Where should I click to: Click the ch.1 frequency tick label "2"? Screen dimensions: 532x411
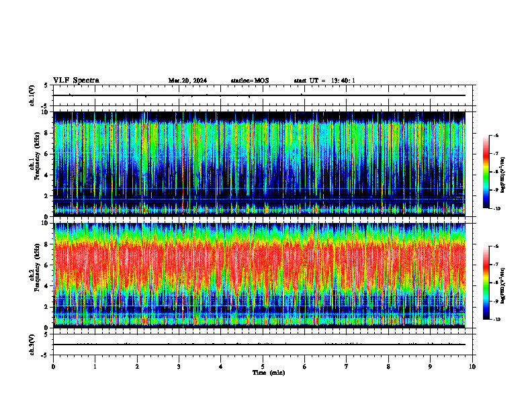[x=47, y=196]
